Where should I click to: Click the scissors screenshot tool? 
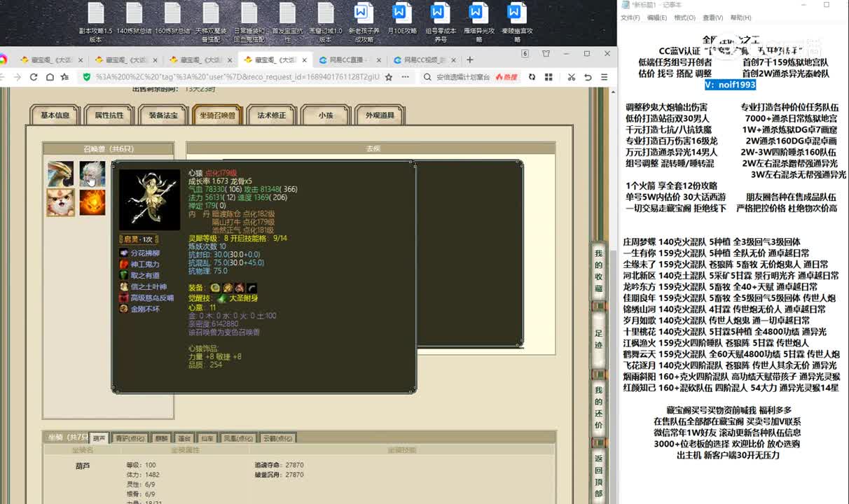tap(572, 77)
